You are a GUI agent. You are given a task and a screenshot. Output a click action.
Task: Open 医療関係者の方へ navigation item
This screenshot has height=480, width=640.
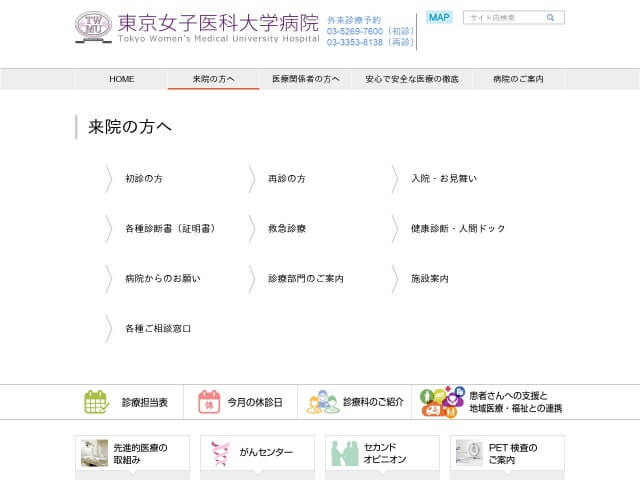[x=306, y=79]
